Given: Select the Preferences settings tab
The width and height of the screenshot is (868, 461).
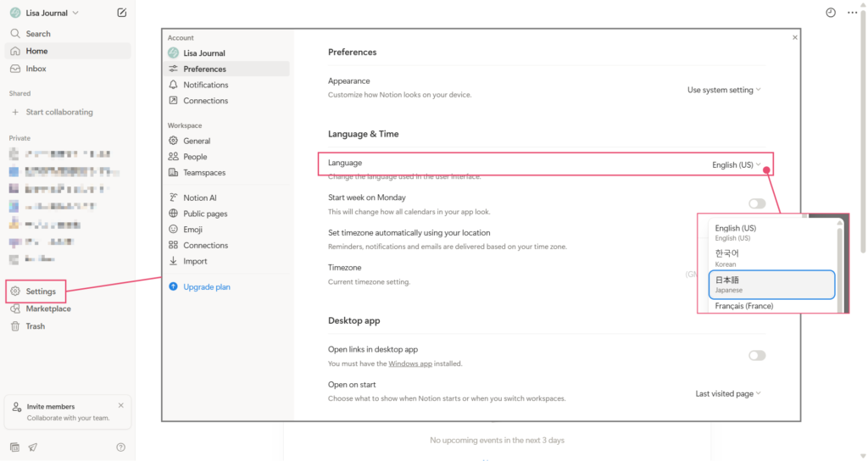Looking at the screenshot, I should (227, 69).
